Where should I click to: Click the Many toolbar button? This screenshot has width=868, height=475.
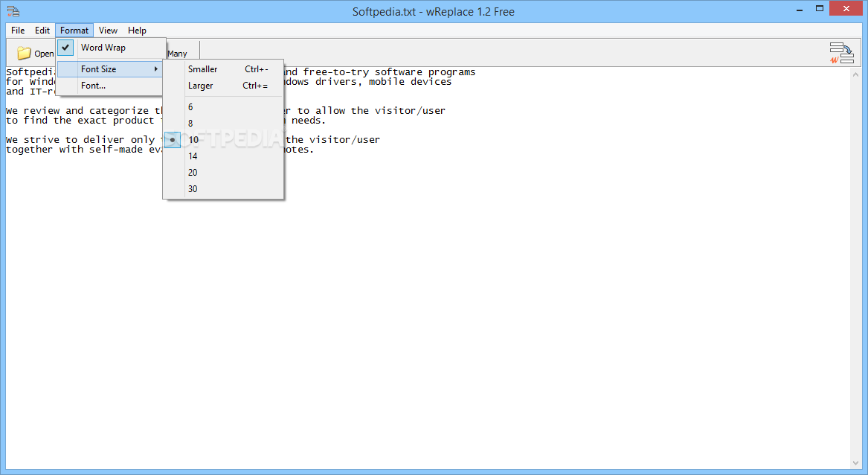pyautogui.click(x=177, y=54)
